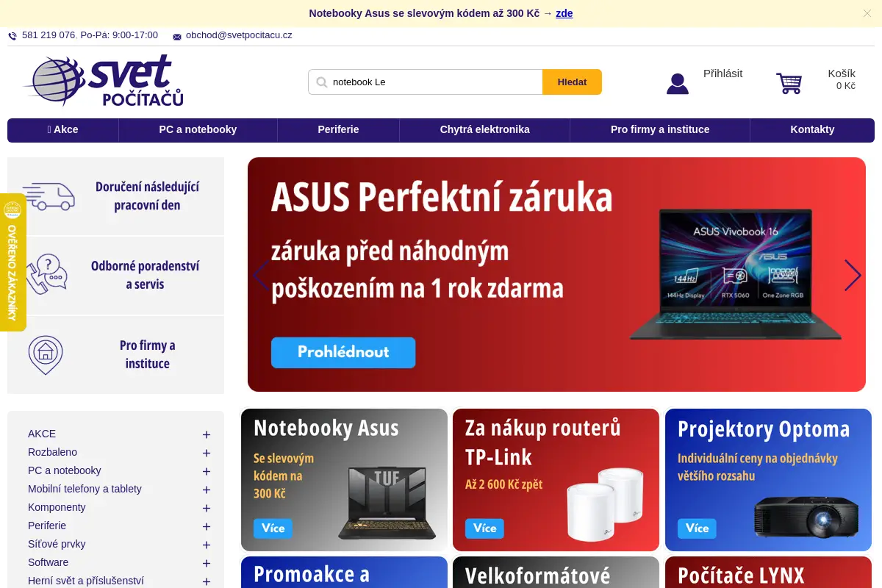
Task: Expand PC a notebooky sidebar category
Action: pyautogui.click(x=207, y=472)
